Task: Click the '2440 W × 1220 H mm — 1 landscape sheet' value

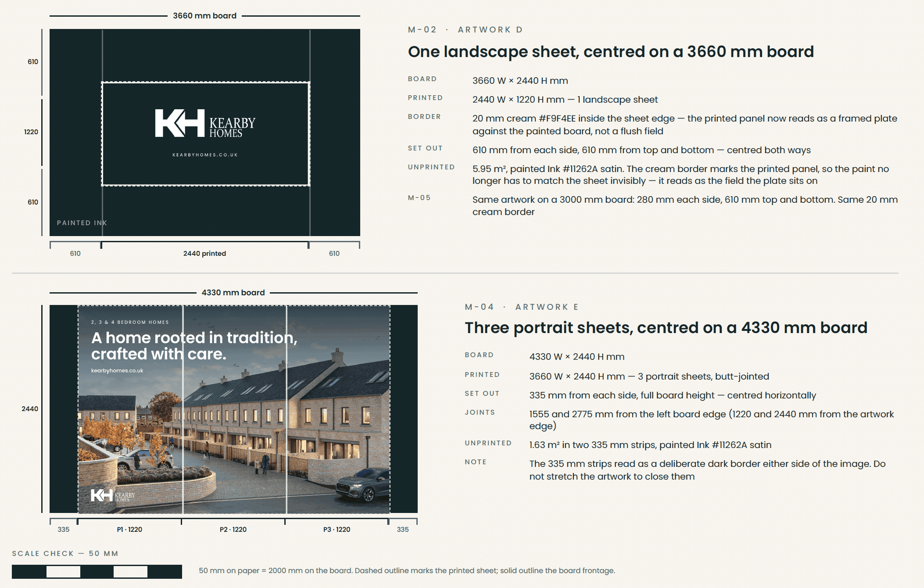Action: point(565,100)
